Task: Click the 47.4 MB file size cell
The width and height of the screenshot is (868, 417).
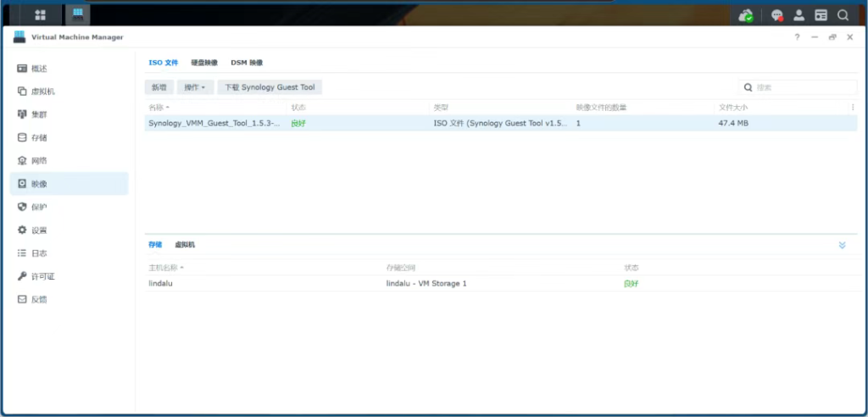Action: point(733,123)
